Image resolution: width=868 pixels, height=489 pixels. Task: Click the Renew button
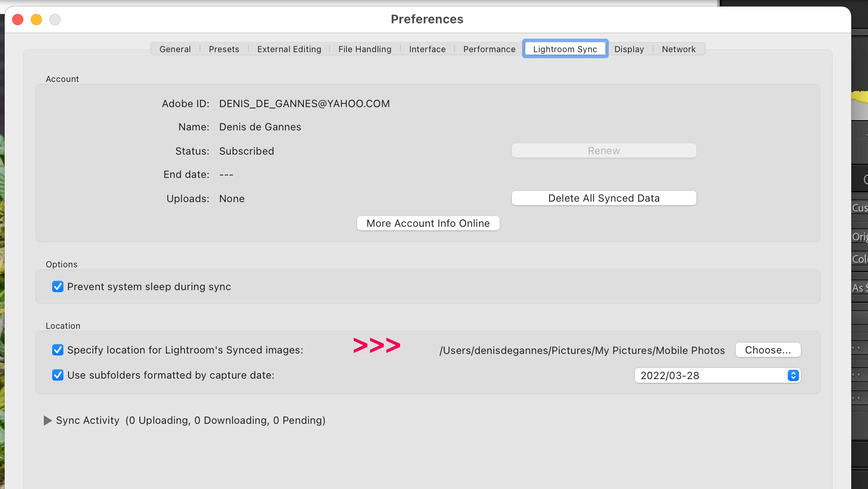pyautogui.click(x=604, y=150)
